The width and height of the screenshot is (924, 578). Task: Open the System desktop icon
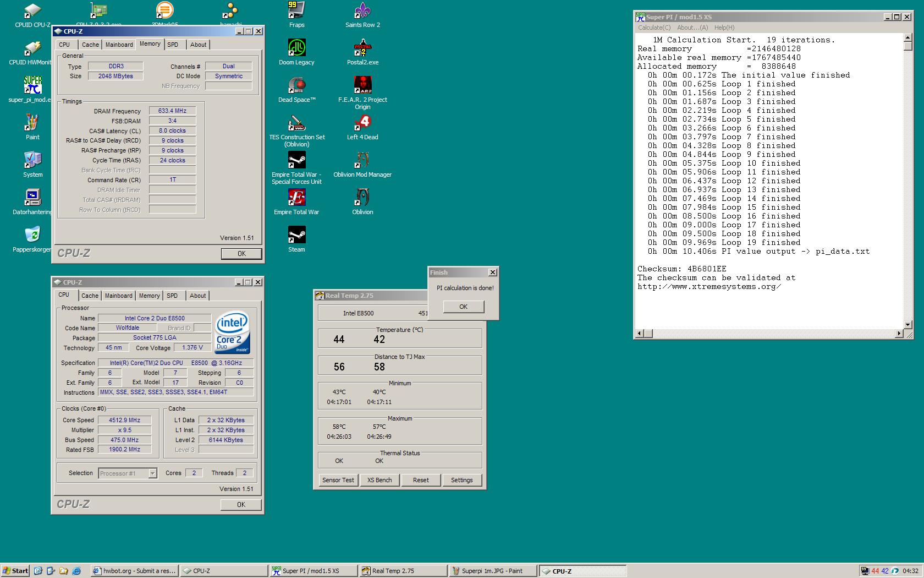click(32, 164)
